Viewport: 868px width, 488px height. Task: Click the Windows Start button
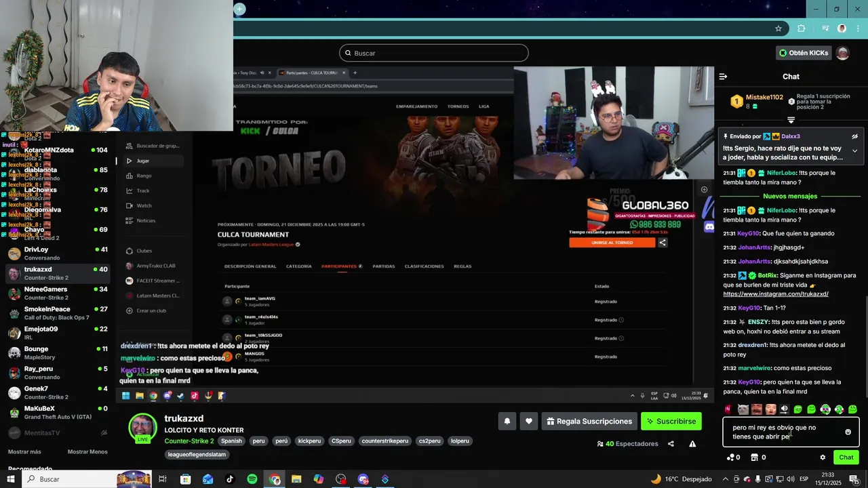click(12, 479)
